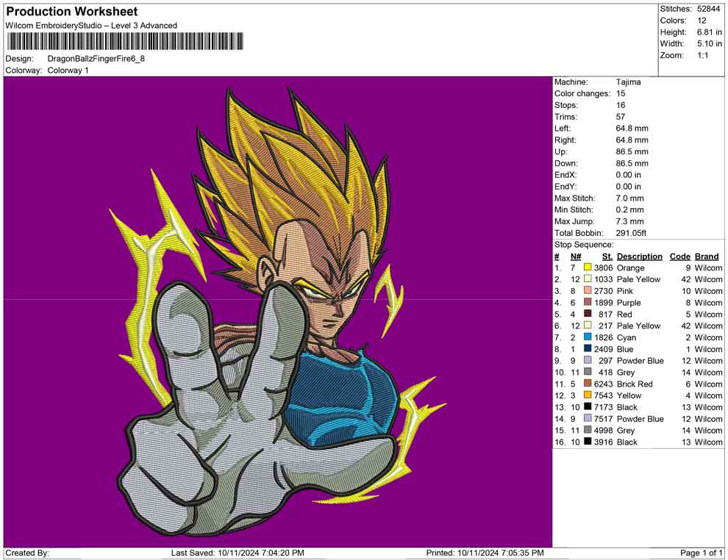This screenshot has height=560, width=728.
Task: Click the Production Worksheet title
Action: pos(71,12)
